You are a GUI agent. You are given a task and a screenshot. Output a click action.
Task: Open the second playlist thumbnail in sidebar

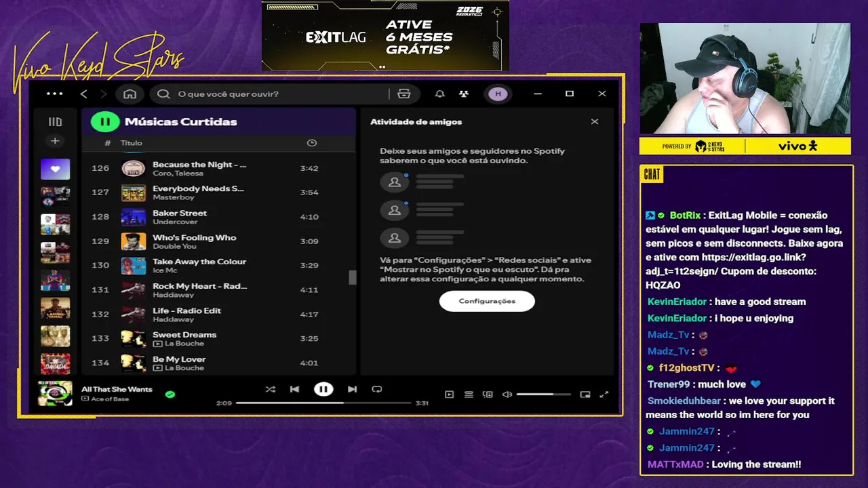(x=55, y=197)
